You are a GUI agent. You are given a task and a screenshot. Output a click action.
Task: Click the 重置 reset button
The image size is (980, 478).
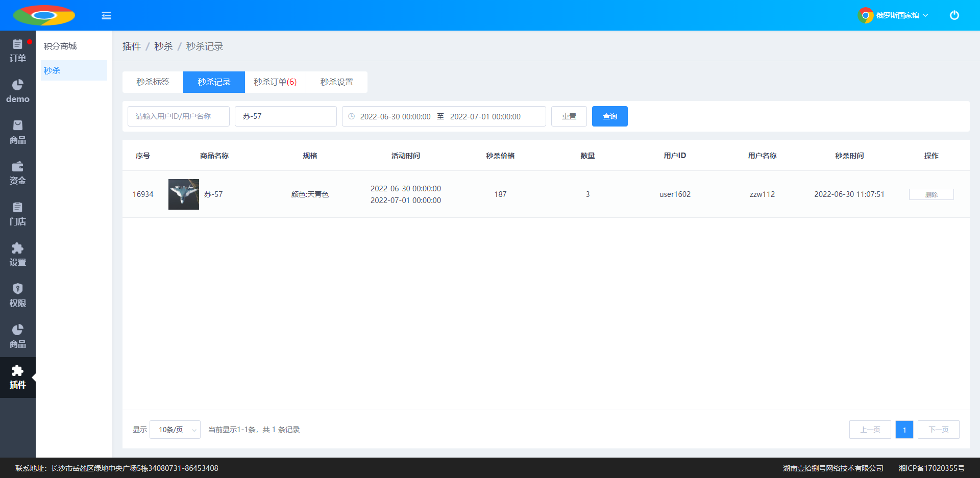[569, 116]
